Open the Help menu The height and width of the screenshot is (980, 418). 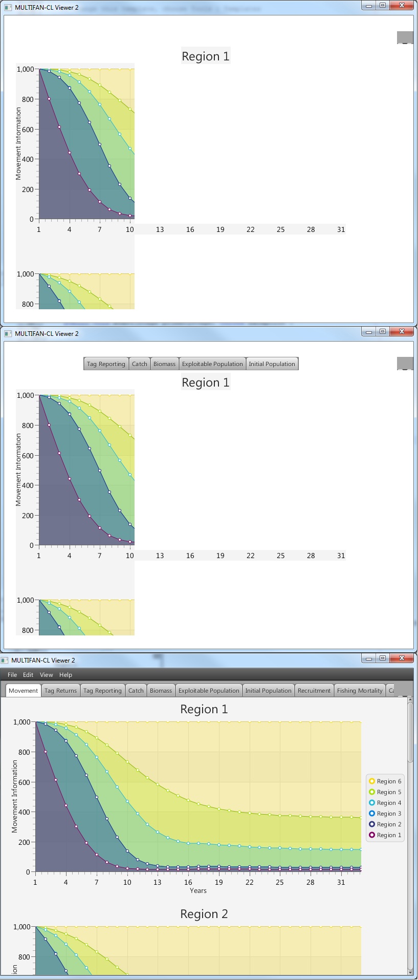pos(65,674)
